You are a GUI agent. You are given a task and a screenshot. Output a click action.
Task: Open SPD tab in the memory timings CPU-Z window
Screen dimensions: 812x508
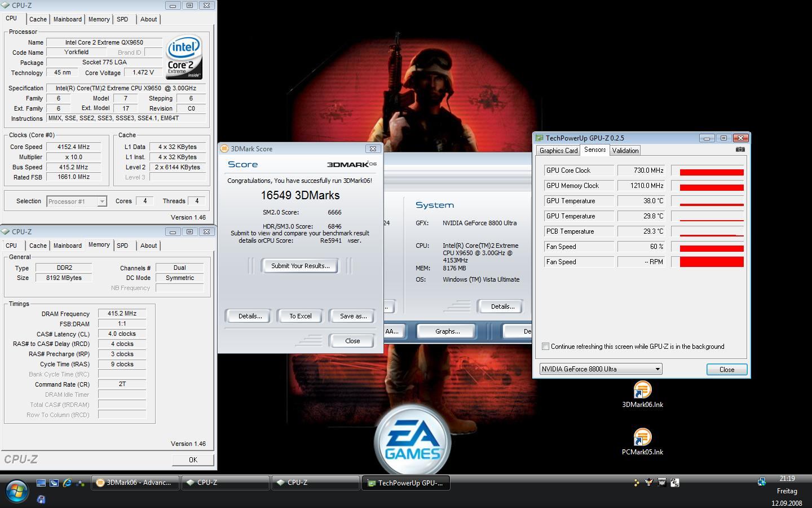(x=122, y=246)
